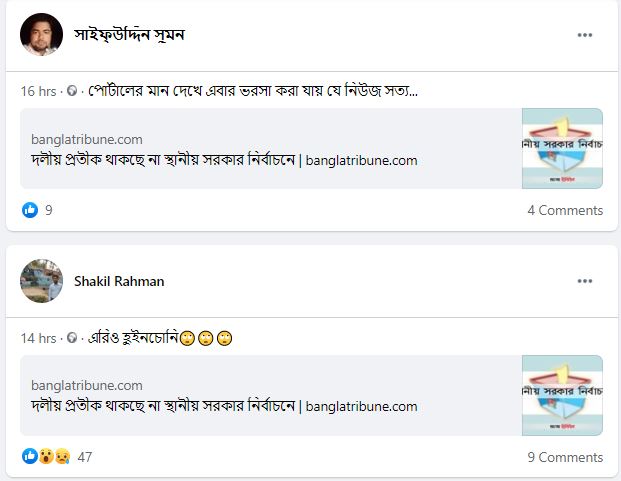
Task: Click the Shakil Rahman profile name
Action: (x=119, y=281)
